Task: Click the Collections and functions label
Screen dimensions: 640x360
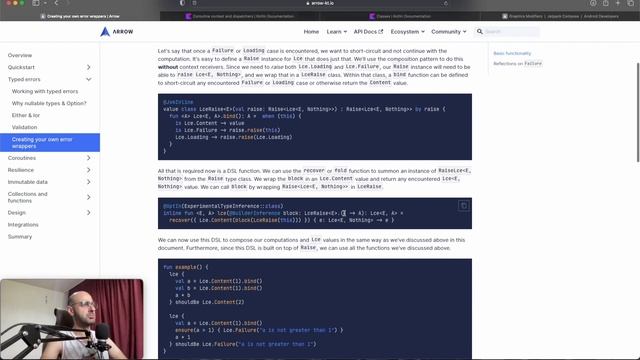Action: [27, 197]
